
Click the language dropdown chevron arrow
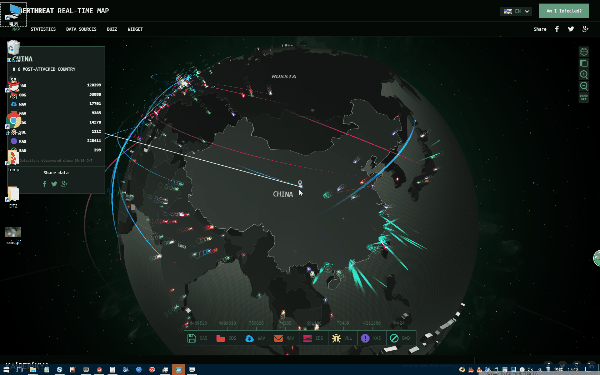pos(527,11)
